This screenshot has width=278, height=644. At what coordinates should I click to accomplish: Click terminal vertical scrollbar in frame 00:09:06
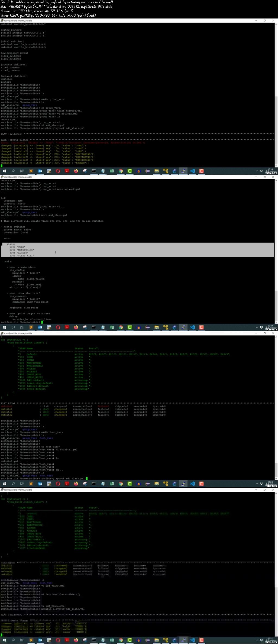coord(276,408)
